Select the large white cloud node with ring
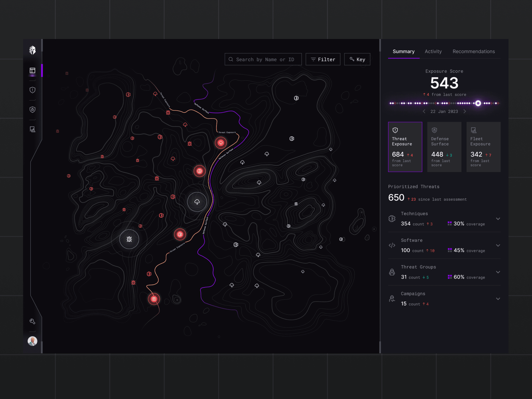Image resolution: width=532 pixels, height=399 pixels. pos(197,202)
